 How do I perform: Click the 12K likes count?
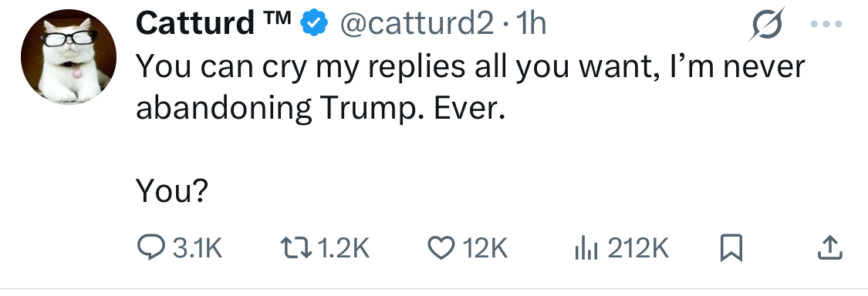(x=485, y=247)
